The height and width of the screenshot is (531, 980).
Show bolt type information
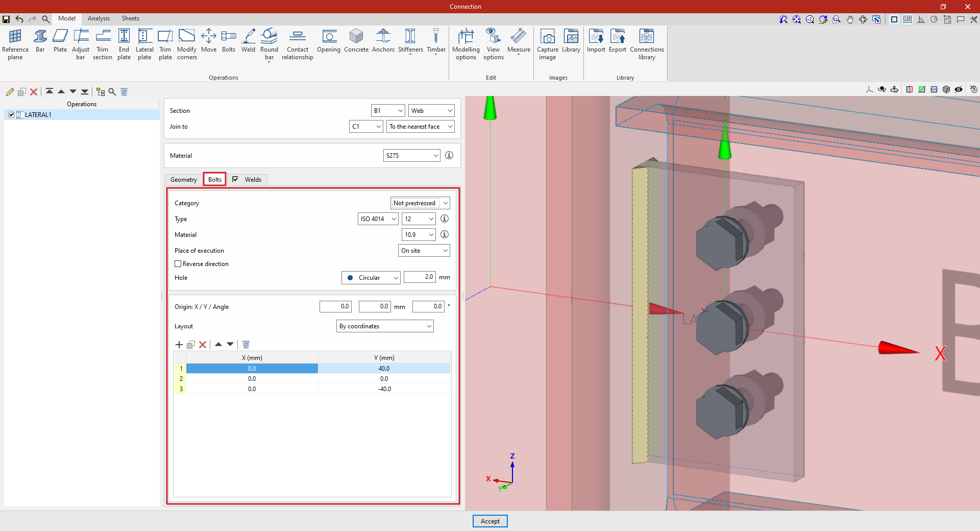445,219
